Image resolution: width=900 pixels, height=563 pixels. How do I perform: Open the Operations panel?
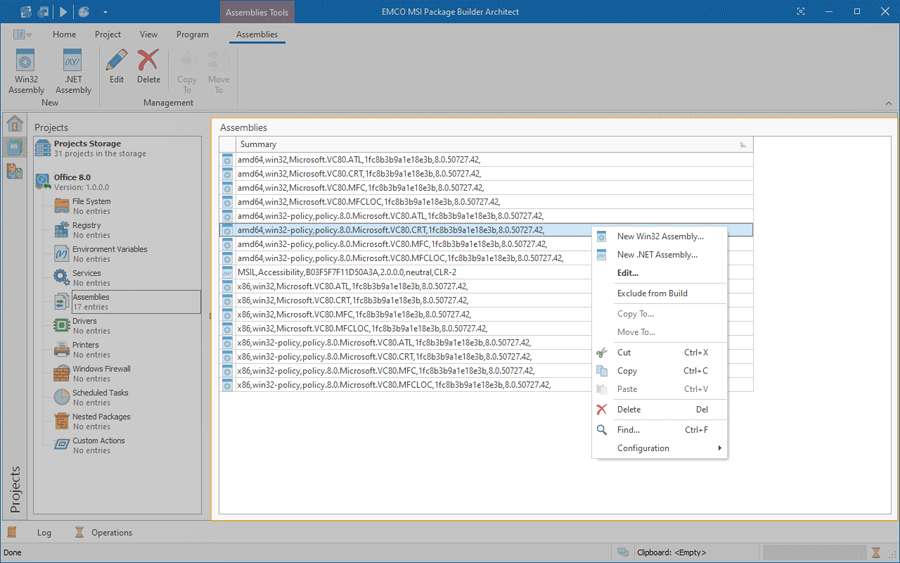[x=104, y=533]
